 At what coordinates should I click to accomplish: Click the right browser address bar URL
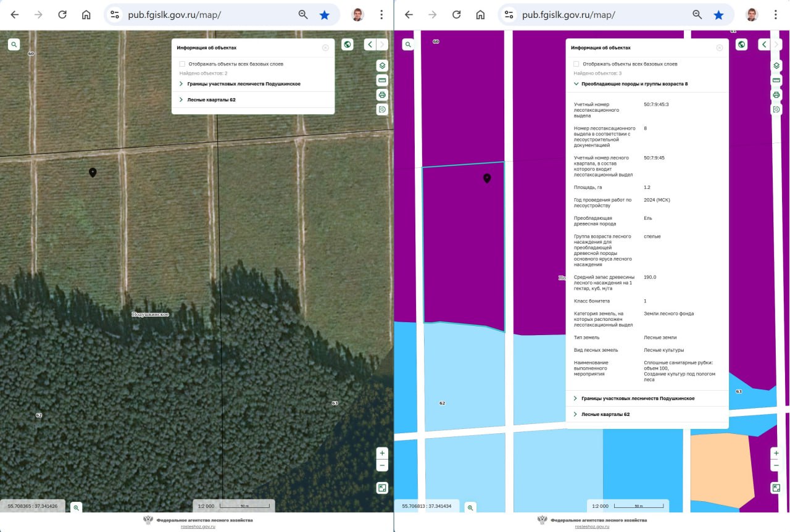[569, 15]
